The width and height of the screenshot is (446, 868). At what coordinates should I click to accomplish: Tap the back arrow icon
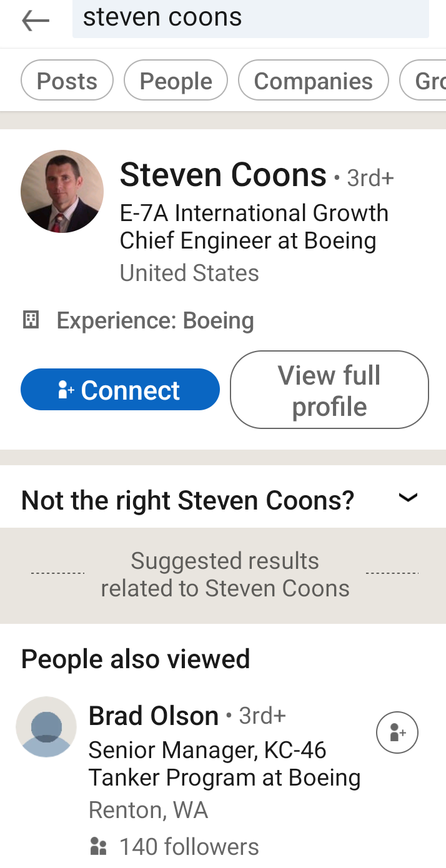pos(35,21)
